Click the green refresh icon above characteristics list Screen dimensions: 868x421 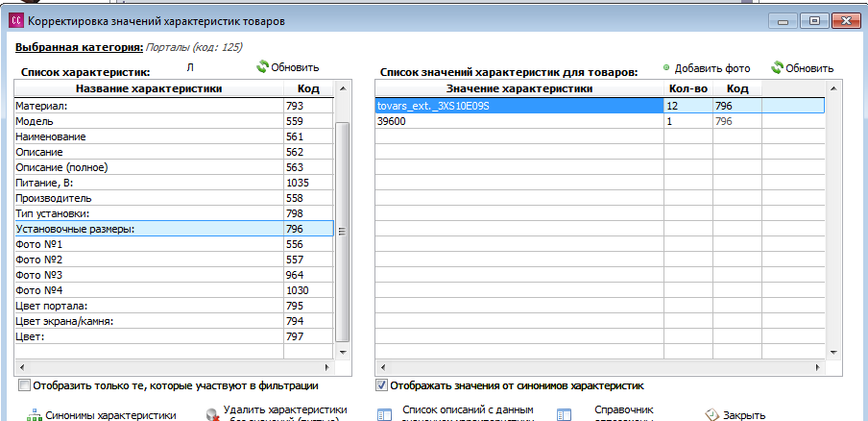[262, 67]
